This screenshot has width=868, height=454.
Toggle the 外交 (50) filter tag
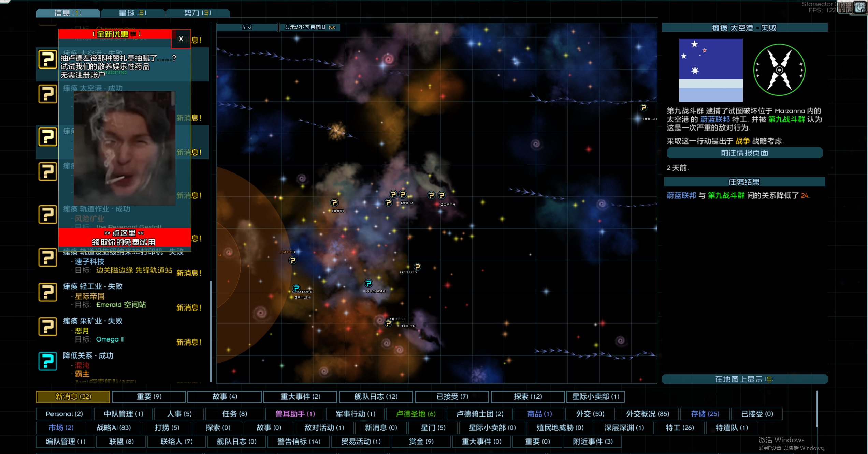coord(590,414)
